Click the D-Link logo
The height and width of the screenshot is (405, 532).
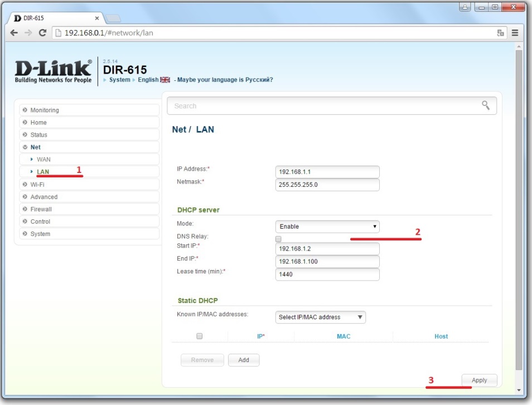click(x=53, y=71)
